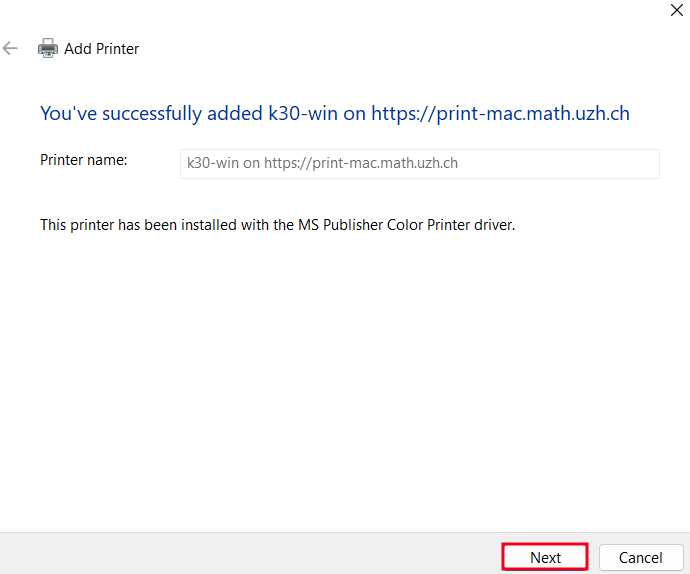Select the blue success heading text
Viewport: 690px width, 574px height.
pyautogui.click(x=335, y=114)
